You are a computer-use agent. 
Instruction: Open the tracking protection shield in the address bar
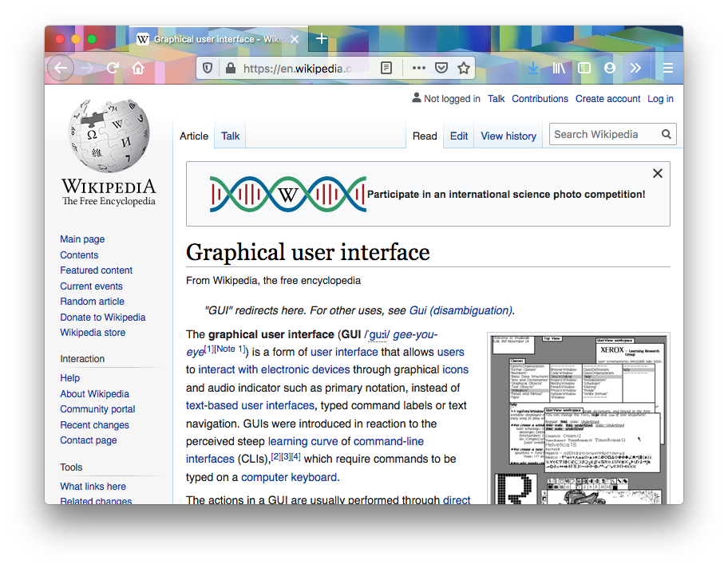click(208, 69)
